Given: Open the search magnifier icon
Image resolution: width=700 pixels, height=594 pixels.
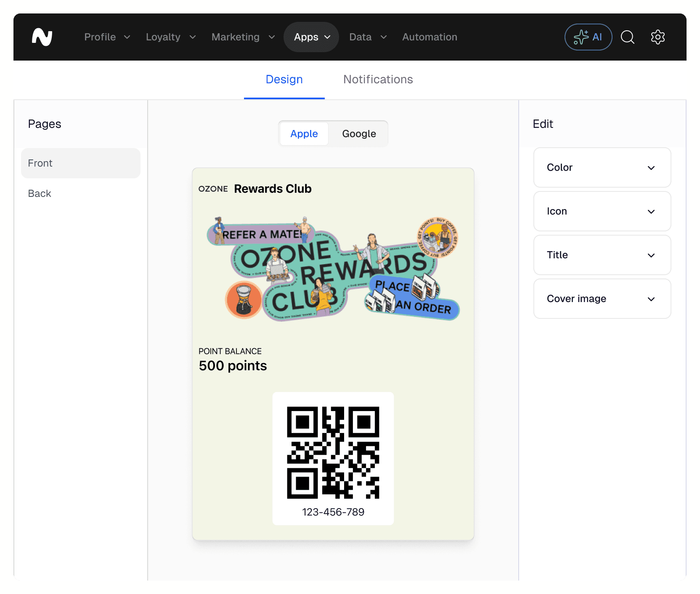Looking at the screenshot, I should [627, 37].
